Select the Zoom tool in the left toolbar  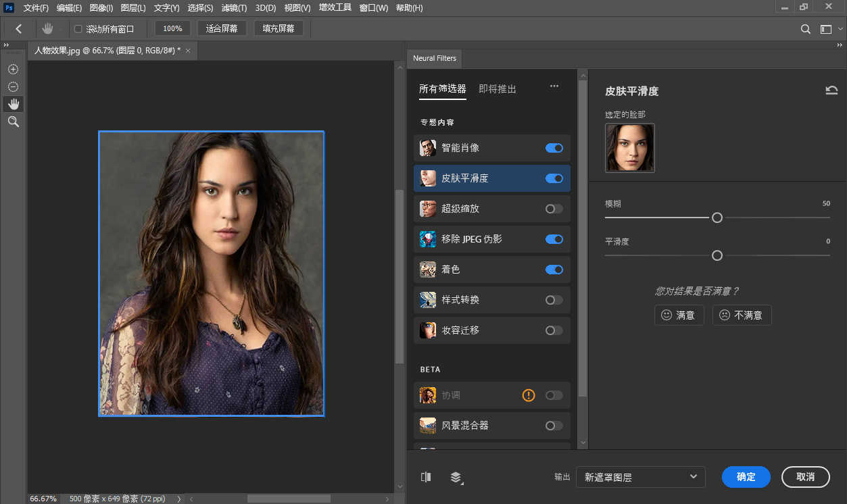[x=13, y=122]
